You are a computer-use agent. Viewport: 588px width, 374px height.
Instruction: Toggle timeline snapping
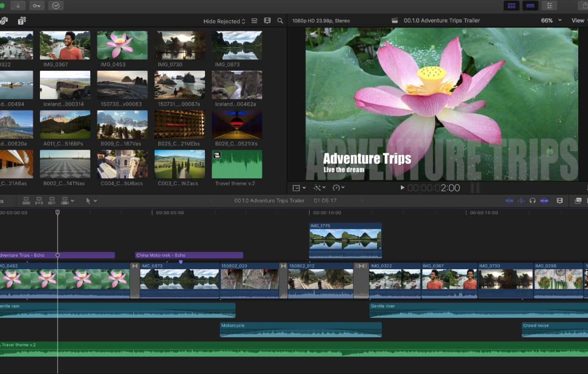click(x=544, y=201)
